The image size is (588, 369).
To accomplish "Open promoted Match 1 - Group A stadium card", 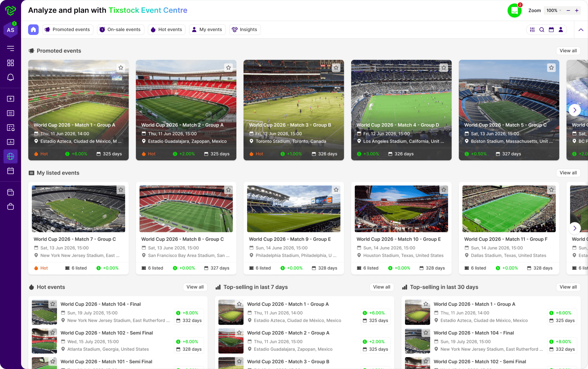I will [x=79, y=110].
